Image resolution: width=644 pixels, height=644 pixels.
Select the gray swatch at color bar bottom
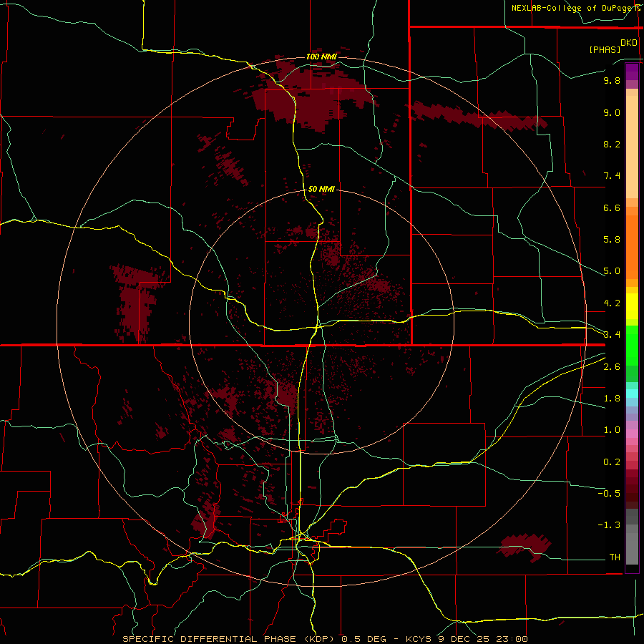coord(632,549)
